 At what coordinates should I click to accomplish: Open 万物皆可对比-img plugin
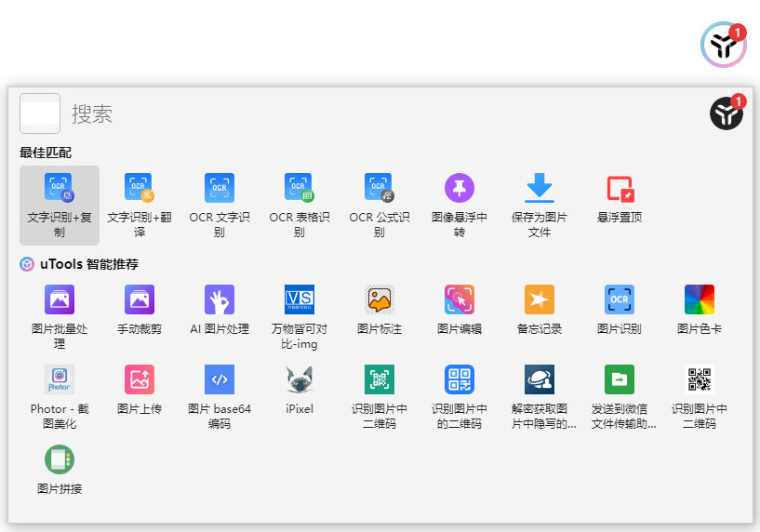pos(300,300)
